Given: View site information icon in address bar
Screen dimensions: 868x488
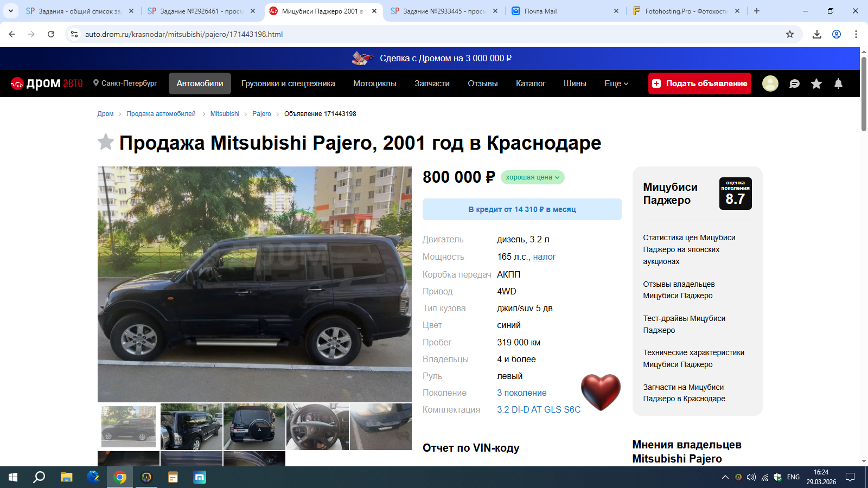Looking at the screenshot, I should click(x=74, y=34).
